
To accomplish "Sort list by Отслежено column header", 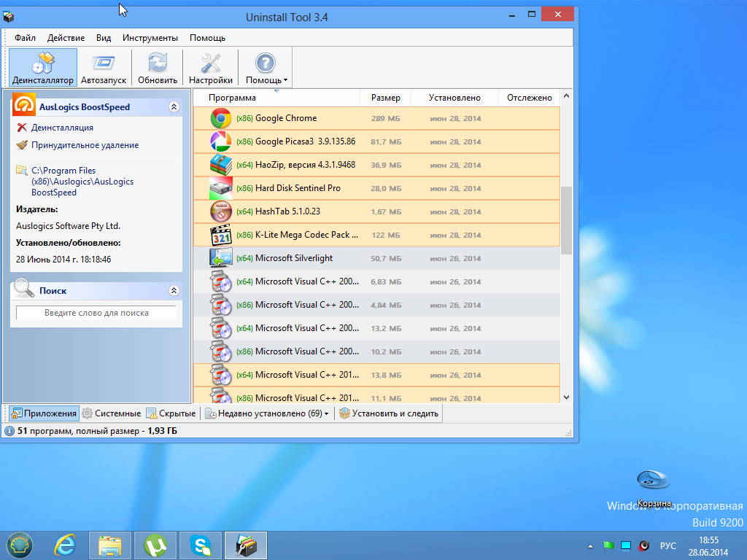I will point(530,98).
